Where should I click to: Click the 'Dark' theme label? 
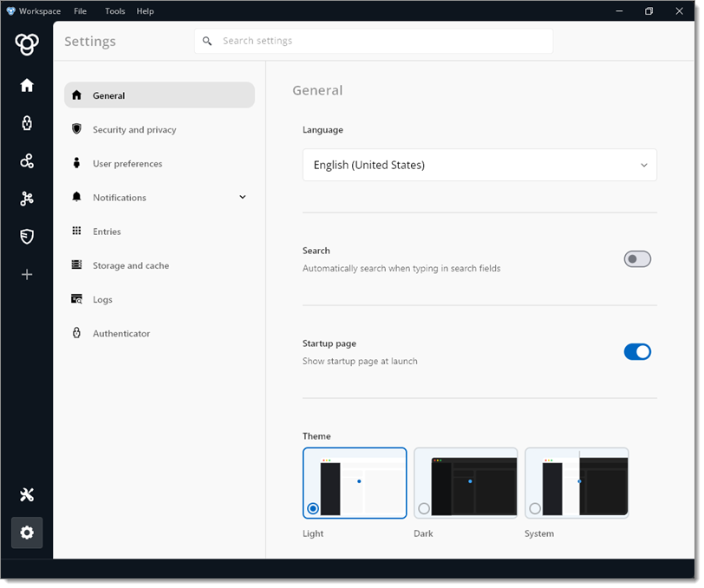pyautogui.click(x=423, y=533)
